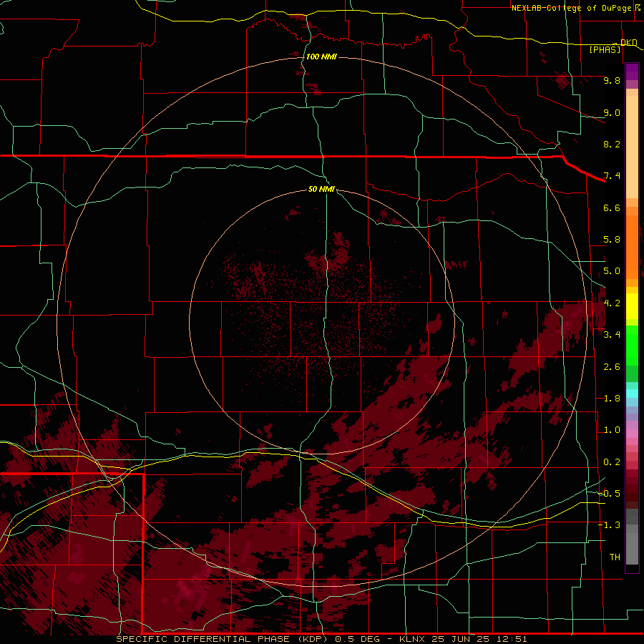Click the '2.6' scale value
644x644 pixels.
(x=612, y=367)
